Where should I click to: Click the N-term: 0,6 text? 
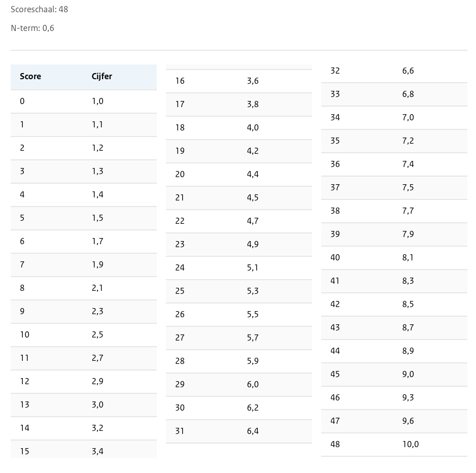(32, 28)
